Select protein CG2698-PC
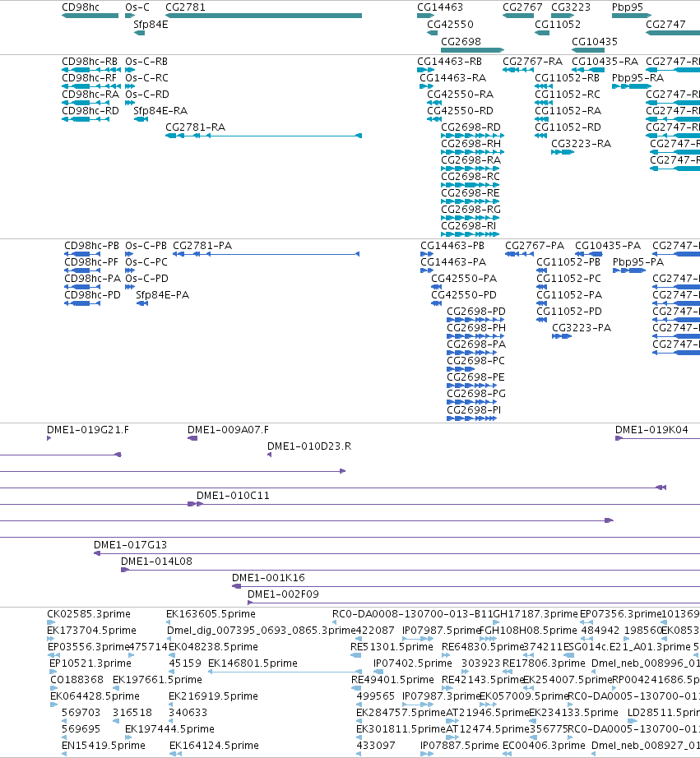Screen dimensions: 700x758 pos(461,369)
